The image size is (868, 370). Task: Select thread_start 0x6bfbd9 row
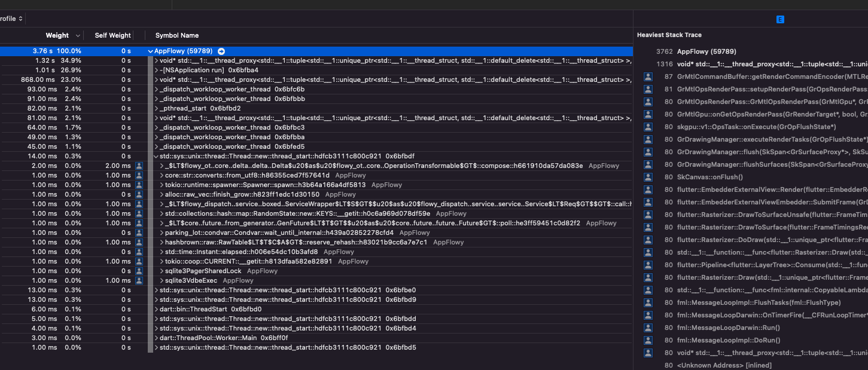(x=316, y=300)
